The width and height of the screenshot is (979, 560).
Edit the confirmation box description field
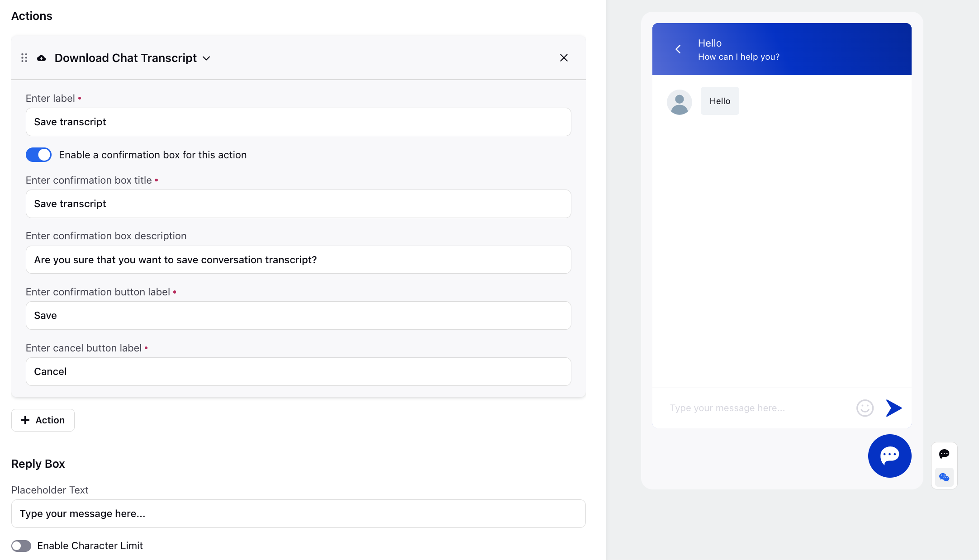coord(298,260)
